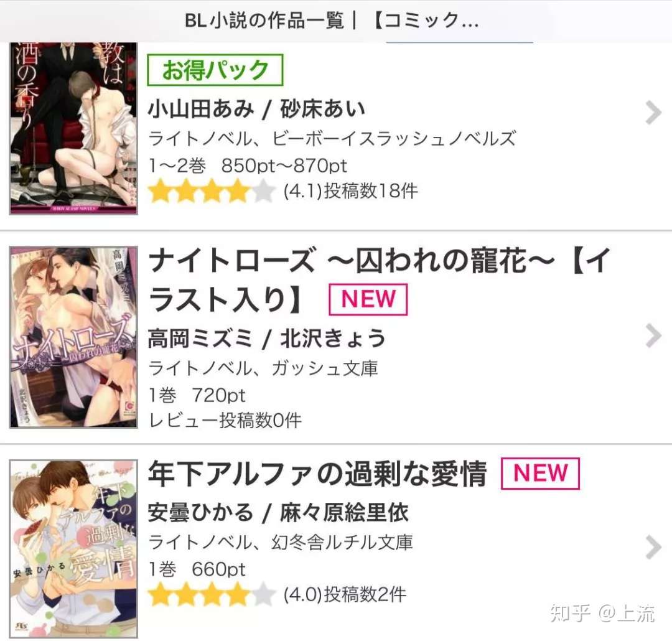Click the page title BL小説の作品一覧

point(264,20)
